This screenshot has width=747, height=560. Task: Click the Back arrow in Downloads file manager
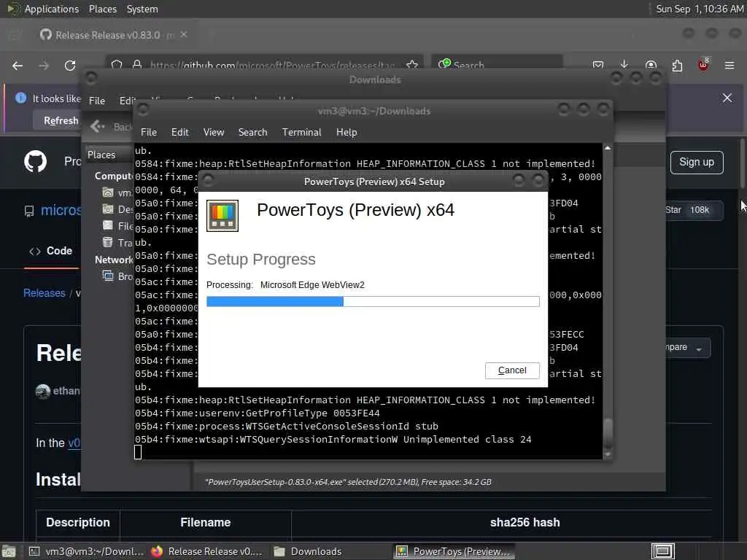(x=97, y=126)
